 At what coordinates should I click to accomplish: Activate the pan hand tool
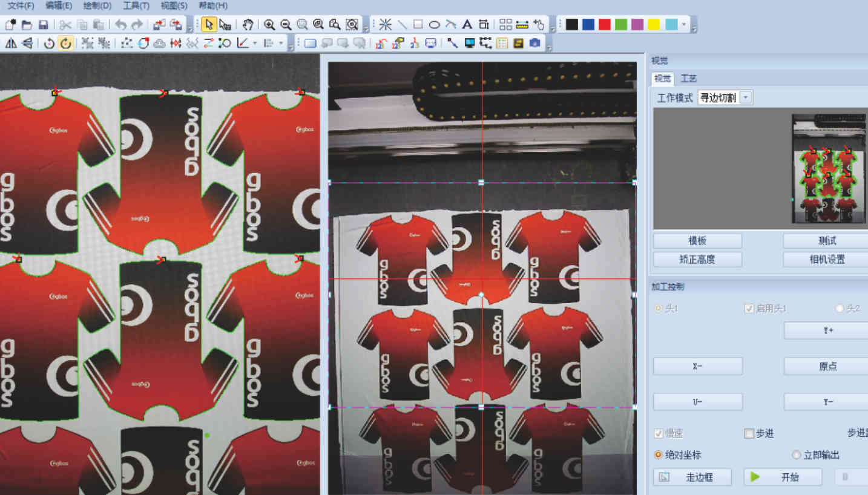pyautogui.click(x=248, y=24)
